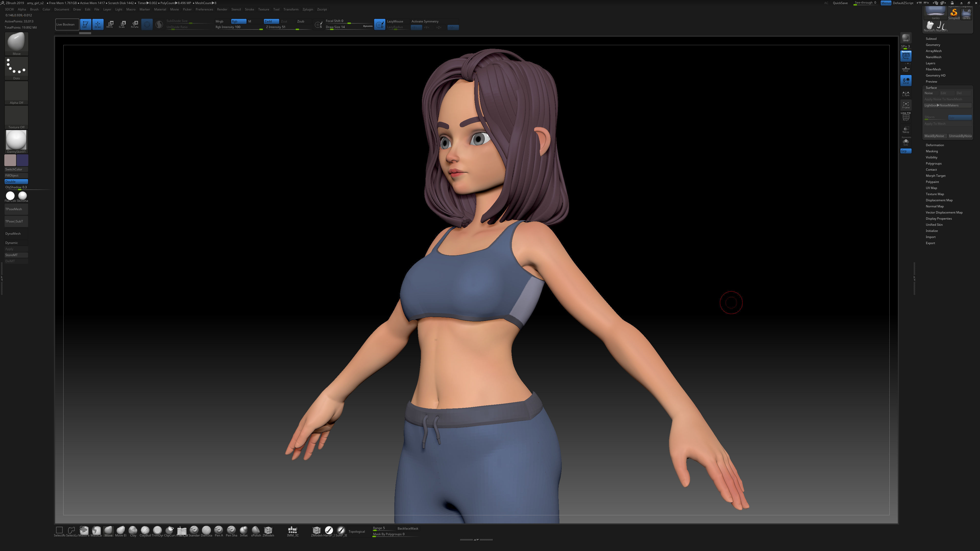Select the Move brush thumbnail in the left panel

pos(16,43)
